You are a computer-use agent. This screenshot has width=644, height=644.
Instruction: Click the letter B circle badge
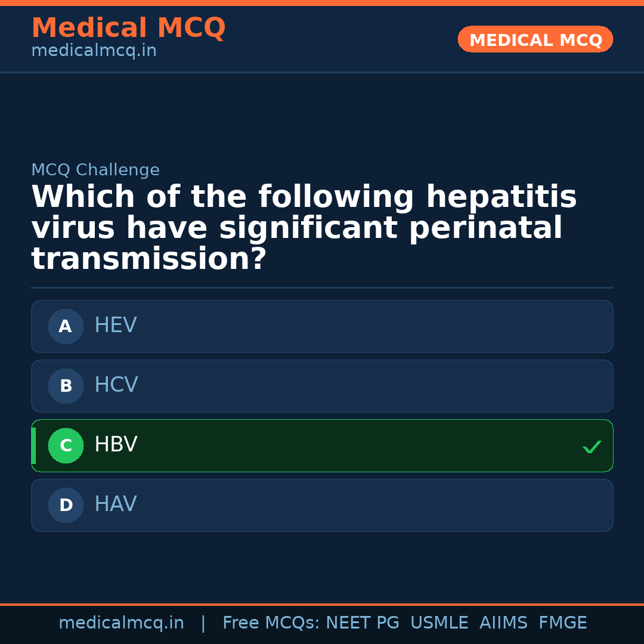pos(66,386)
